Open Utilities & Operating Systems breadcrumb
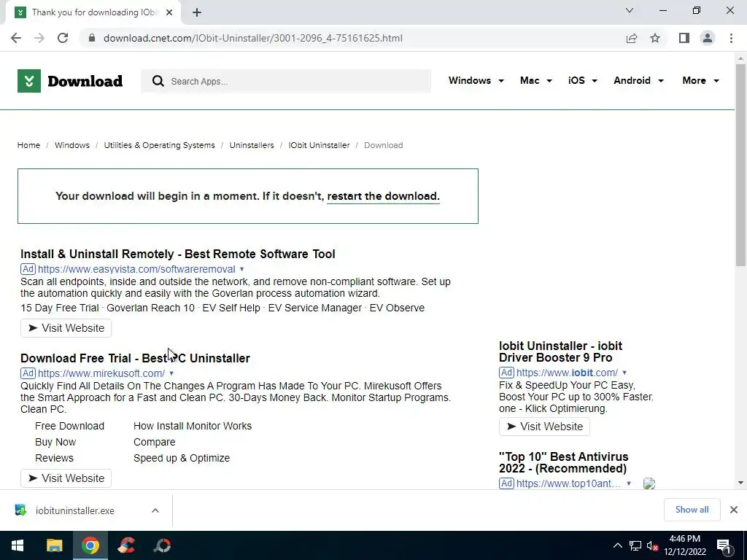This screenshot has width=747, height=560. 159,145
